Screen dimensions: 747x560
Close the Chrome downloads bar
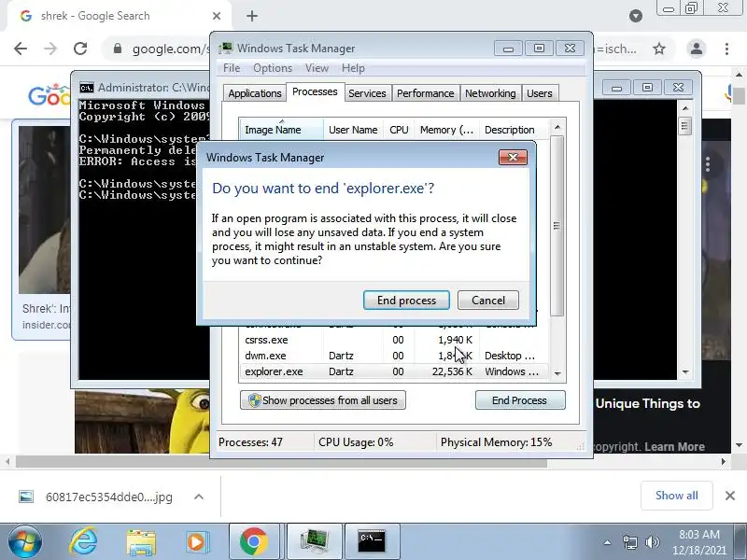(x=730, y=496)
